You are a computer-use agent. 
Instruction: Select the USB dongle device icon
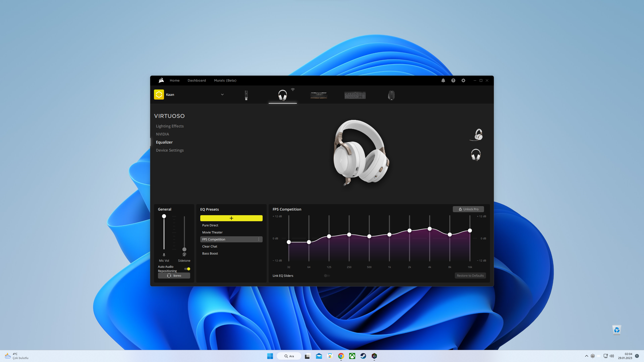pos(246,95)
